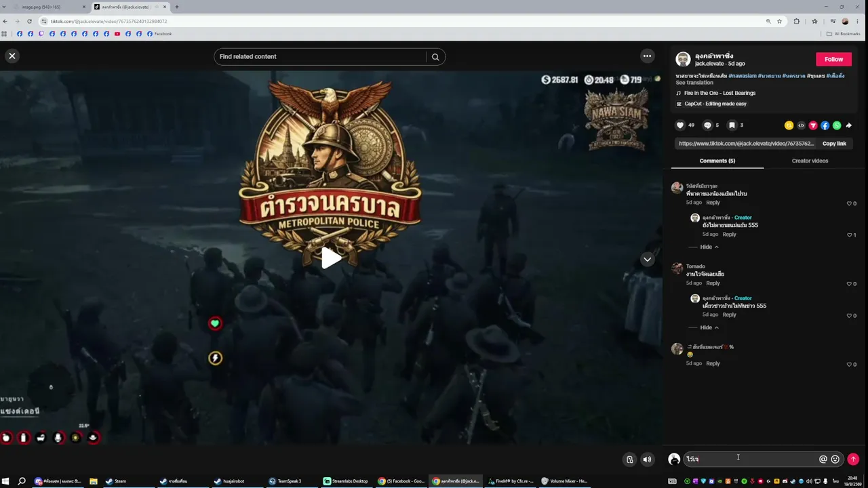This screenshot has width=868, height=488.
Task: Open the Chrome apps grid icon
Action: coord(5,34)
